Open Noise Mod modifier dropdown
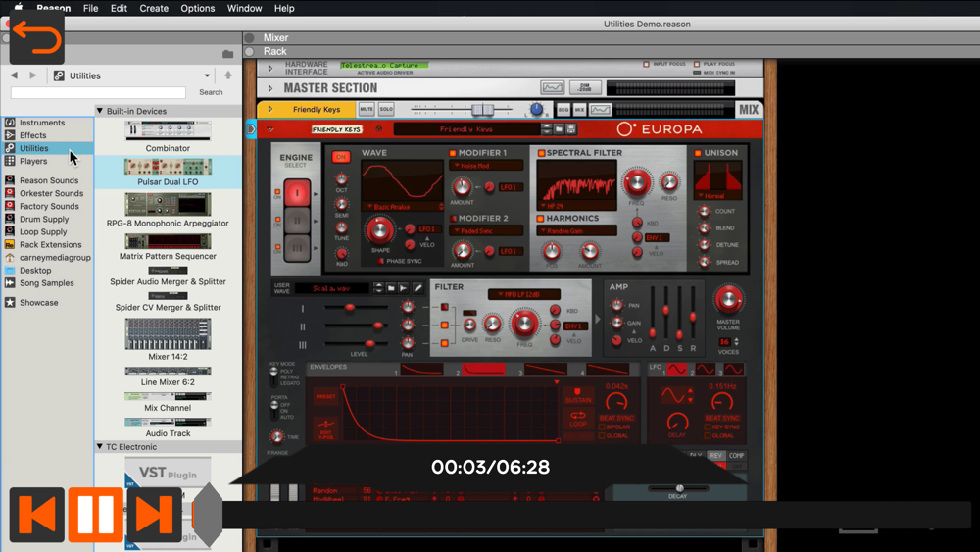Screen dimensions: 980x552 click(486, 166)
